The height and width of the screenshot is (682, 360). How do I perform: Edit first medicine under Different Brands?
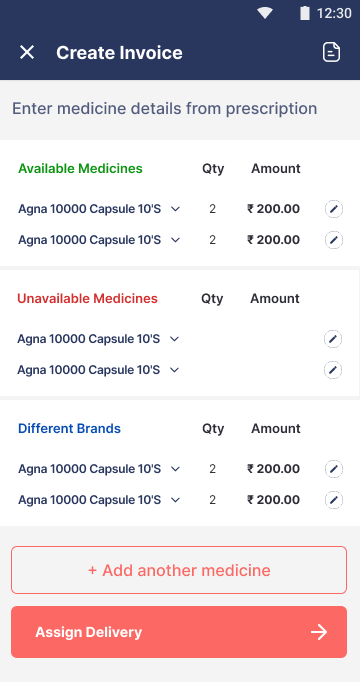334,469
